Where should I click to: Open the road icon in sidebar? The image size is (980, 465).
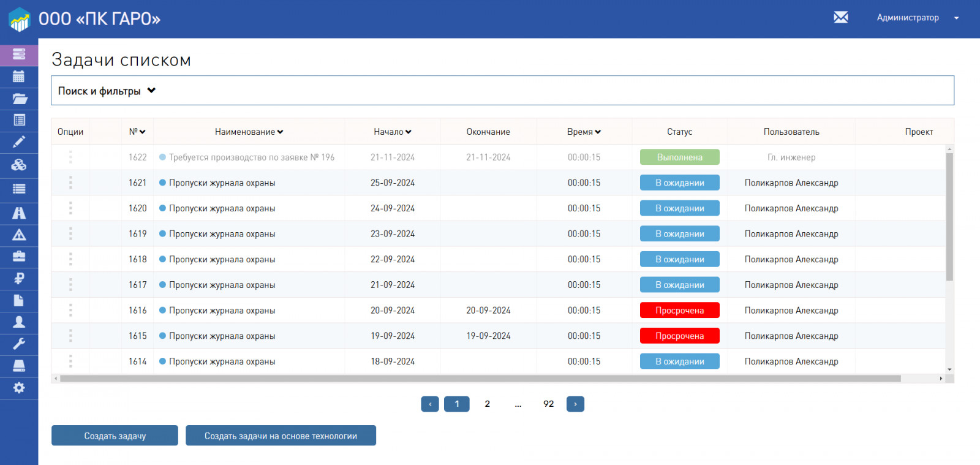pyautogui.click(x=19, y=213)
